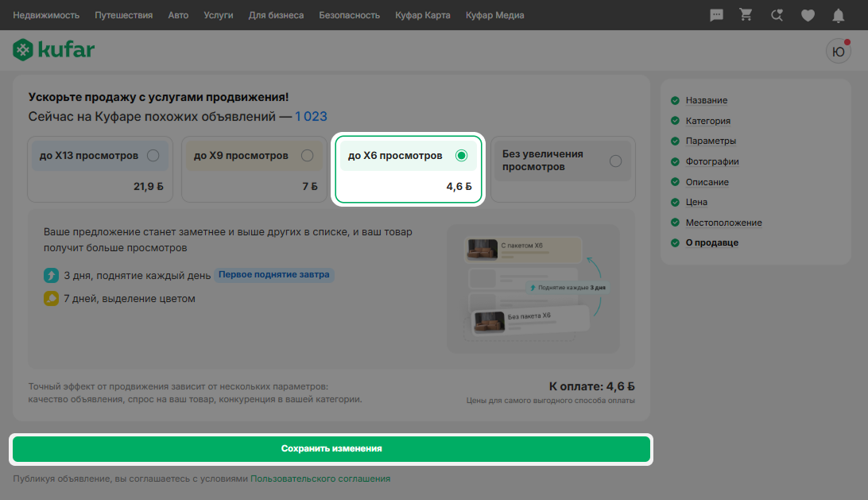
Task: Open Куфар Карта menu item
Action: coord(422,15)
